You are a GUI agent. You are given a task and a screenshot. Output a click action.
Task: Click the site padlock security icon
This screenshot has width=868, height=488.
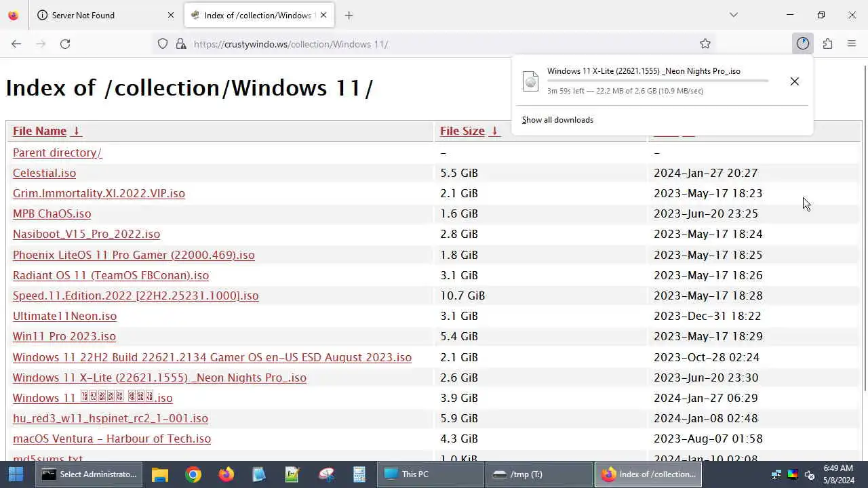click(181, 43)
